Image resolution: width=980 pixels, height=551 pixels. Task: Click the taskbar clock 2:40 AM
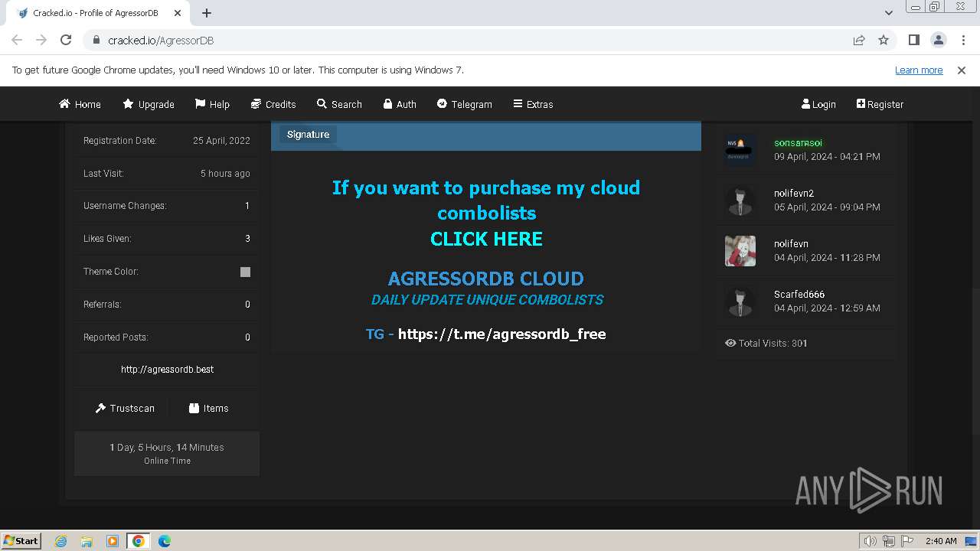(x=941, y=541)
